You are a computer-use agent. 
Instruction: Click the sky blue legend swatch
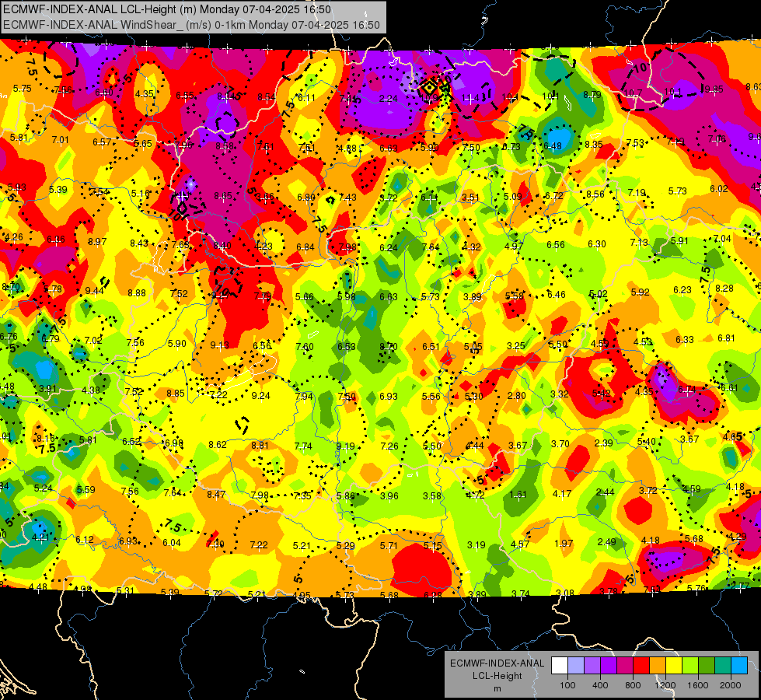point(740,666)
